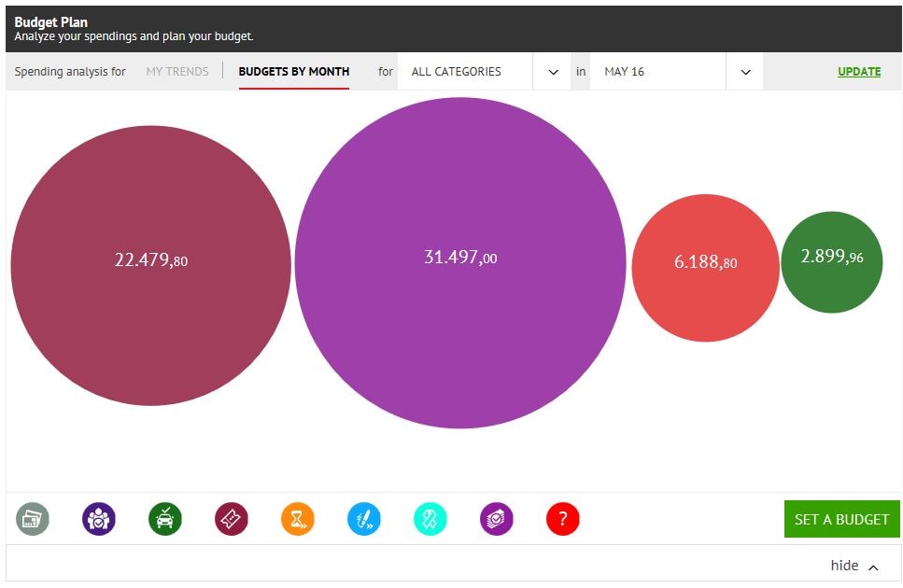Viewport: 903px width, 588px height.
Task: Click the purple 31.497,00 spending bubble
Action: coord(460,263)
